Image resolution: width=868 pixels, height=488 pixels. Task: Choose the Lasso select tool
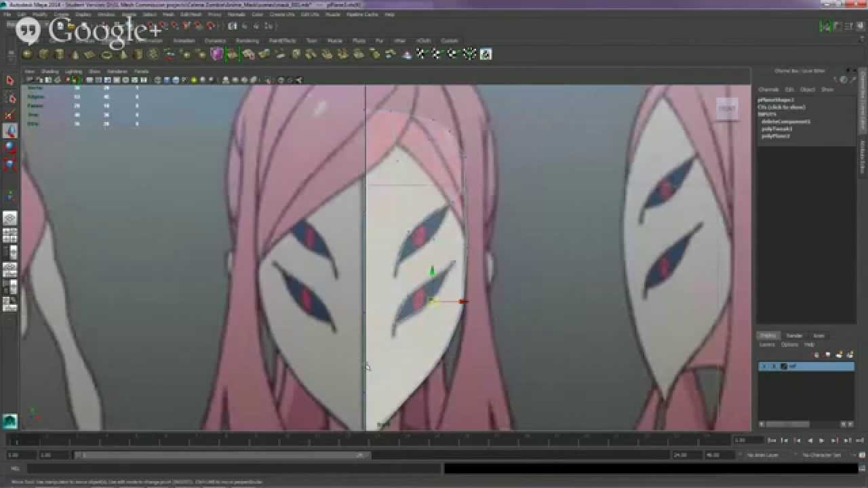click(9, 98)
